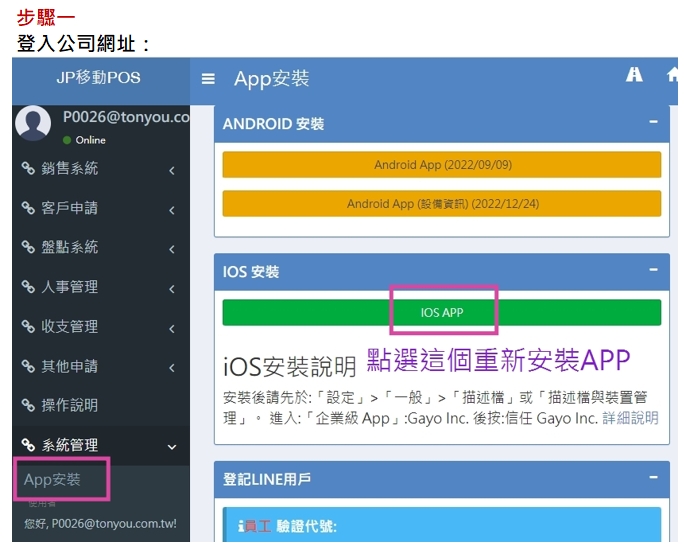Collapse the IOS 安裝 panel with minus button
Screen dimensions: 684x551
click(x=653, y=270)
